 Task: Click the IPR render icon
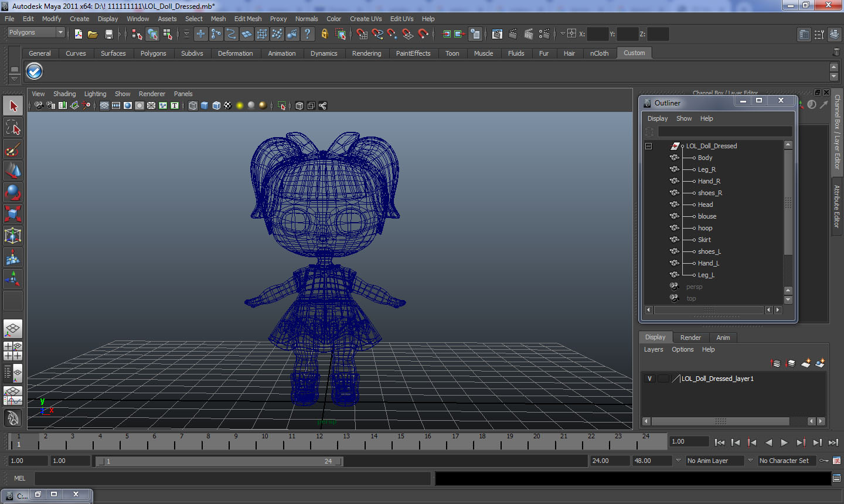coord(528,34)
